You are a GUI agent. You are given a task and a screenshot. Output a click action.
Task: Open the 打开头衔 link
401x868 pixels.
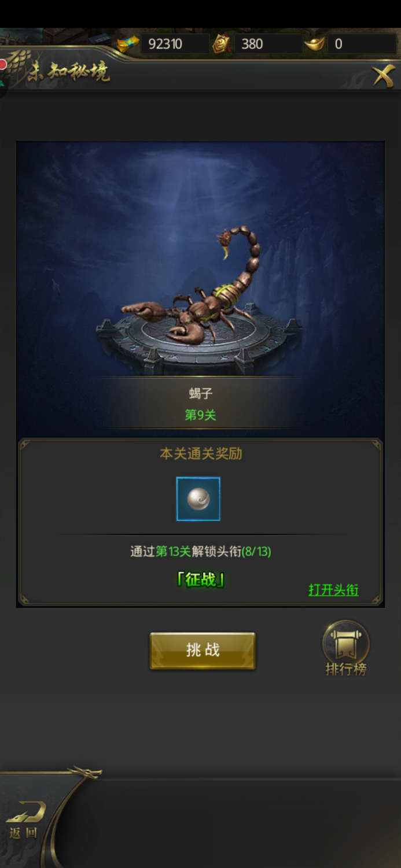coord(333,590)
